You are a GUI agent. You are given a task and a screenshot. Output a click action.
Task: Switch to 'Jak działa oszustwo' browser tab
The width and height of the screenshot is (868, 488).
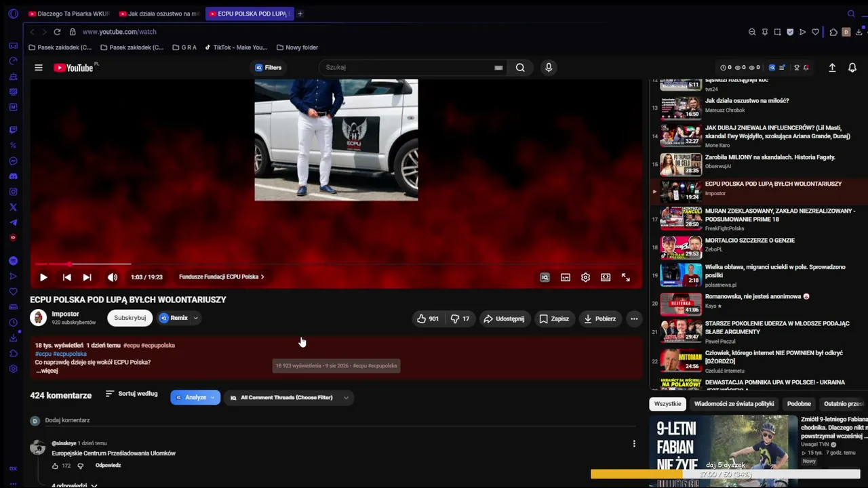[x=159, y=14]
